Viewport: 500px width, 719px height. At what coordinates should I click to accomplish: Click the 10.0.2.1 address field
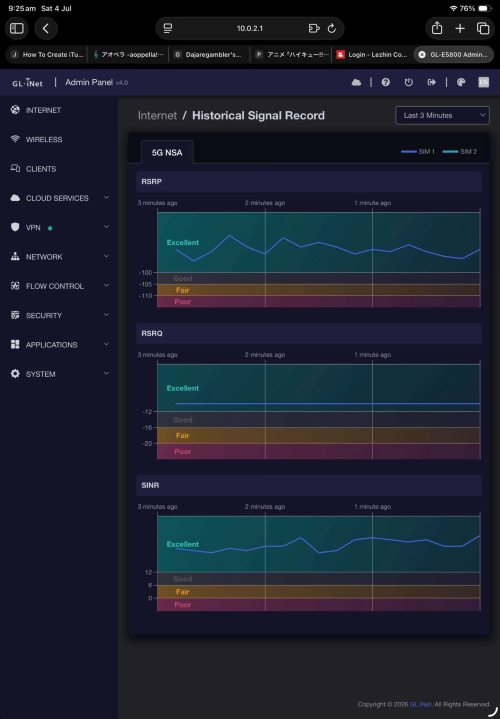[250, 28]
